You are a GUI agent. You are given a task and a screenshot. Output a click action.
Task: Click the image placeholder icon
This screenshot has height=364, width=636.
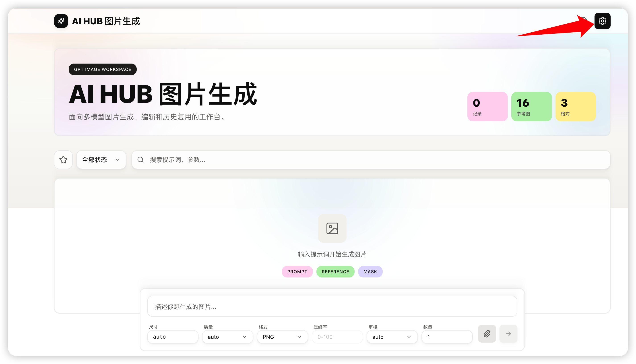tap(332, 228)
